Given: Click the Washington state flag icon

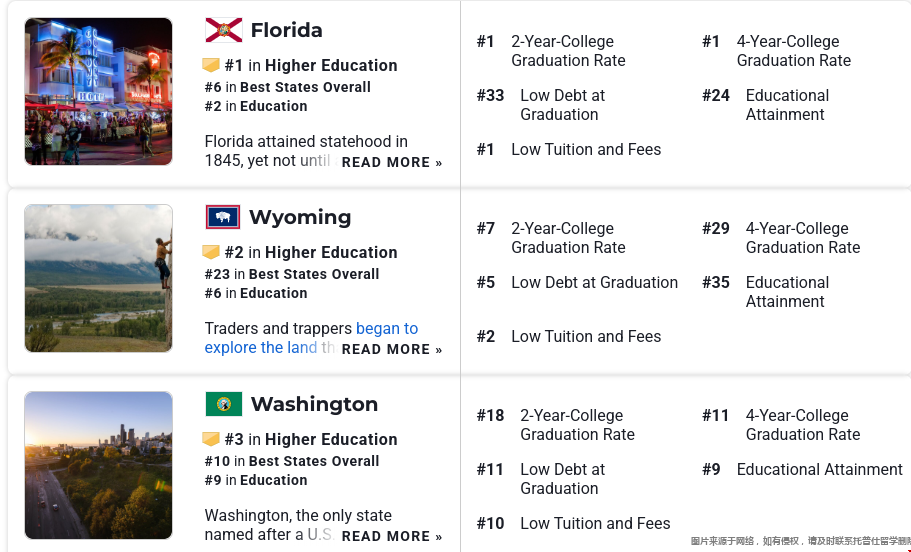Looking at the screenshot, I should 223,404.
